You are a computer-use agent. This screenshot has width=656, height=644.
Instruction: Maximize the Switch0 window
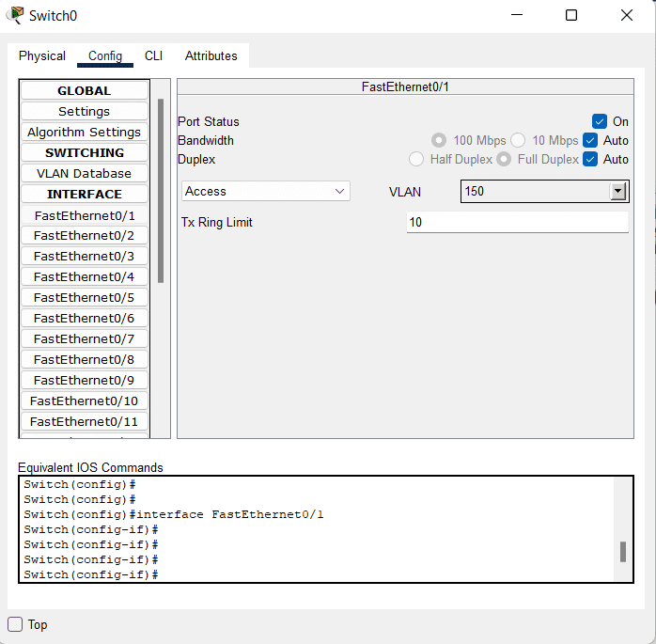[x=571, y=15]
